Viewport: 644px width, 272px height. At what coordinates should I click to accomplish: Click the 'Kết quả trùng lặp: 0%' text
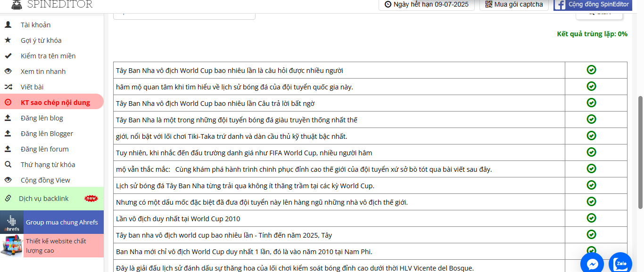[592, 34]
